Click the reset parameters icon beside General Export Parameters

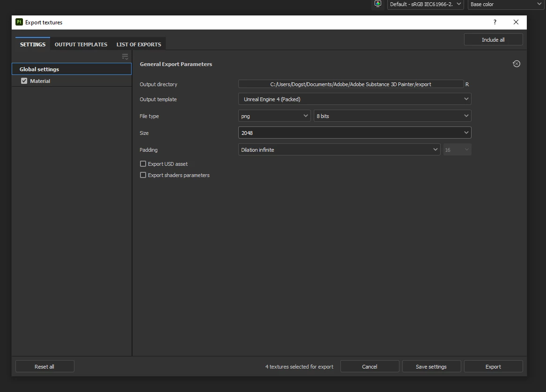(x=516, y=64)
